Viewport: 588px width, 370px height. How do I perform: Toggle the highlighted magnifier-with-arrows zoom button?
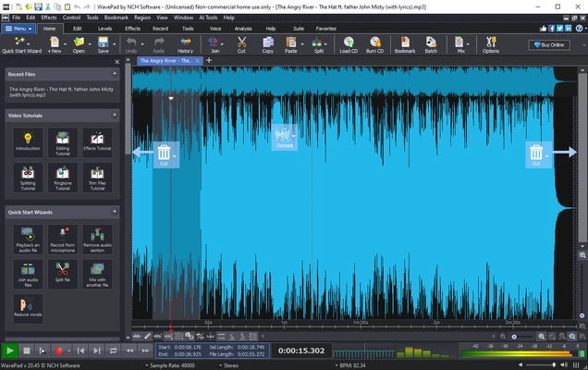tap(572, 336)
